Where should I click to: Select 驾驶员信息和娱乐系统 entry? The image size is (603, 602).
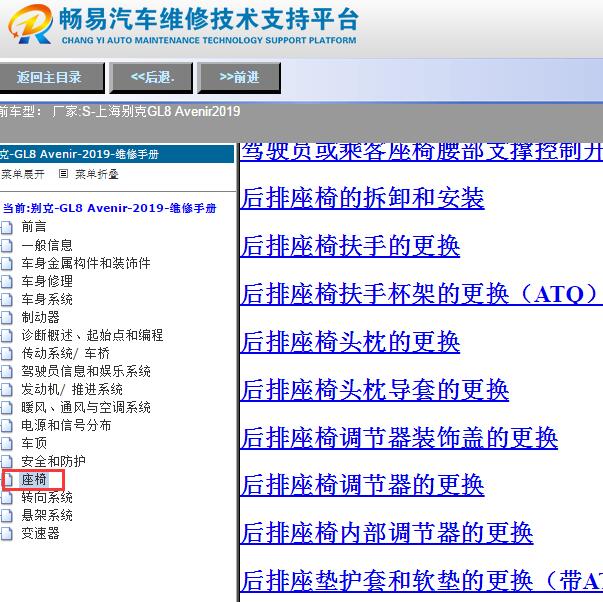86,371
